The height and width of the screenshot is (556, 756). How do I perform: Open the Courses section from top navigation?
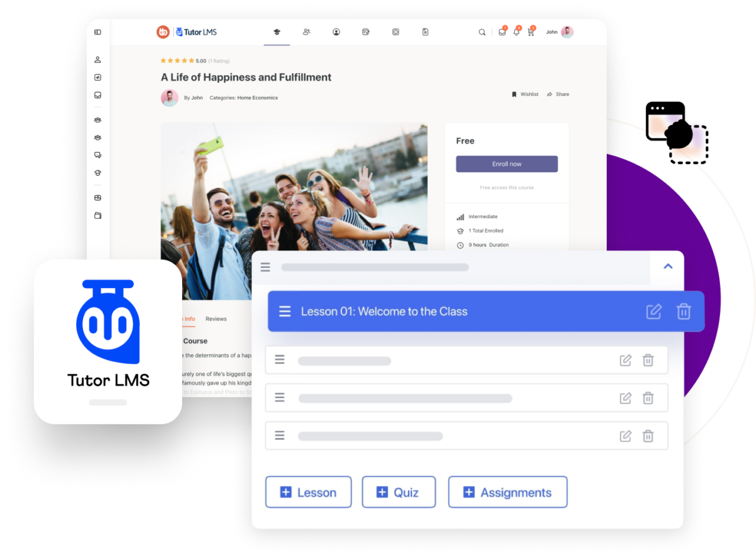tap(277, 32)
